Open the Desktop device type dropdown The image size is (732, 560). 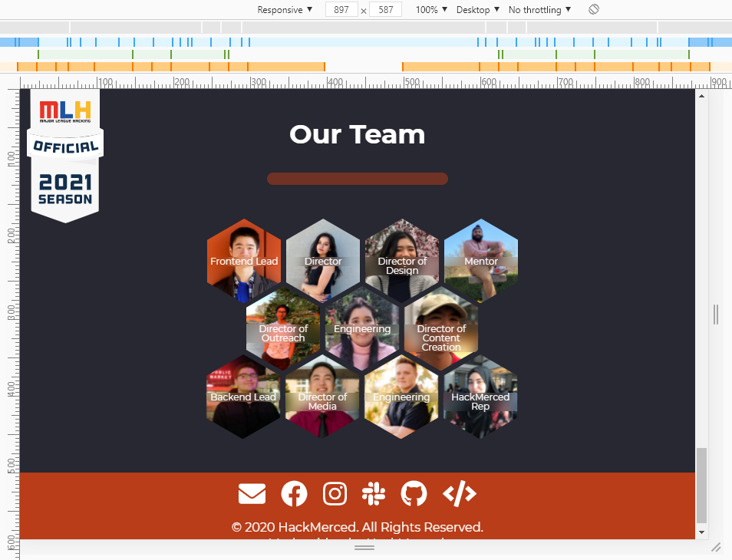click(x=477, y=10)
